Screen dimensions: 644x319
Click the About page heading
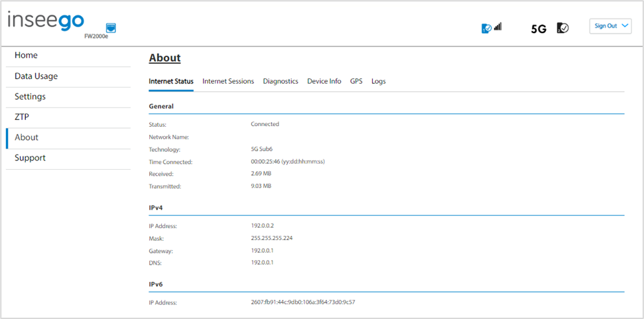164,58
